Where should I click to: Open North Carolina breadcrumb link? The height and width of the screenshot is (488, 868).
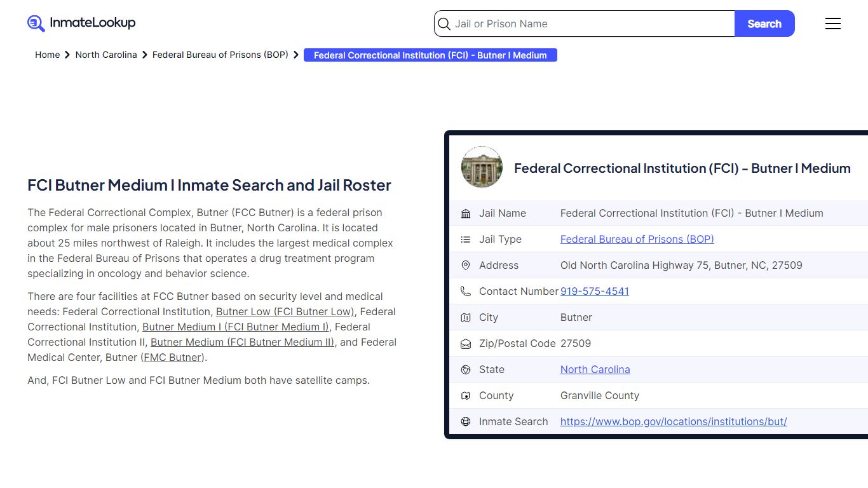pyautogui.click(x=106, y=55)
